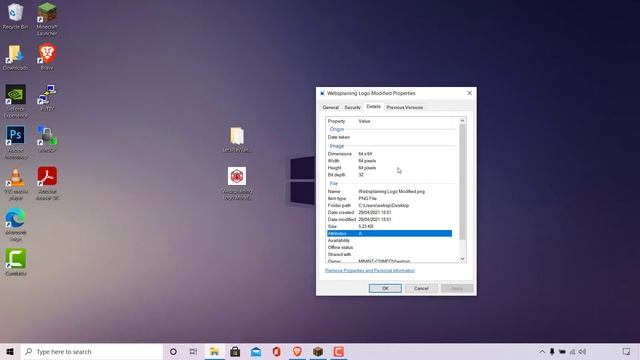Switch to the Previous Versions tab
Screen dimensions: 640x360
[404, 107]
